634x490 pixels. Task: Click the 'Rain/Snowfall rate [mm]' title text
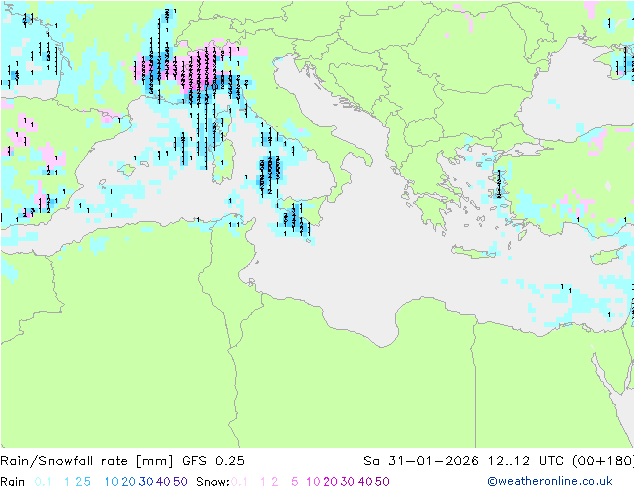click(x=87, y=461)
